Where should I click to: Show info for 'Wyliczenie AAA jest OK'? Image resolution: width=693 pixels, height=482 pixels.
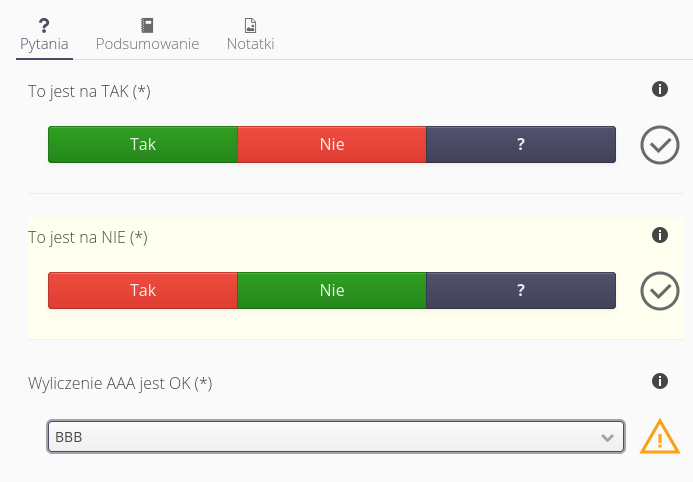click(x=659, y=381)
